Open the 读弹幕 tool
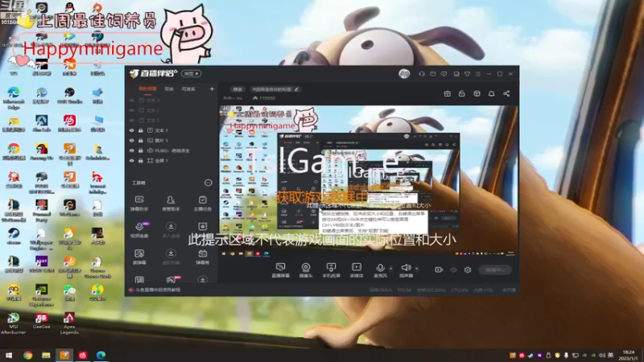This screenshot has height=362, width=644. tap(139, 257)
